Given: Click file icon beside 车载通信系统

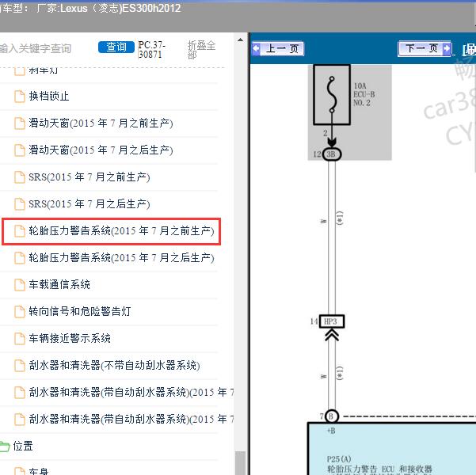Looking at the screenshot, I should (20, 285).
